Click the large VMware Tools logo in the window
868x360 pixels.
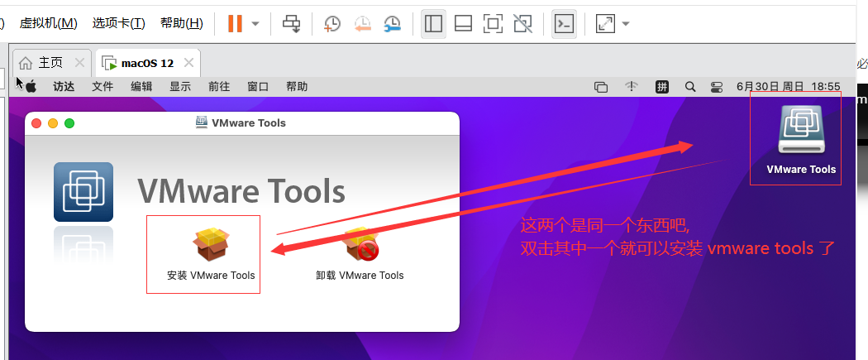(x=83, y=192)
